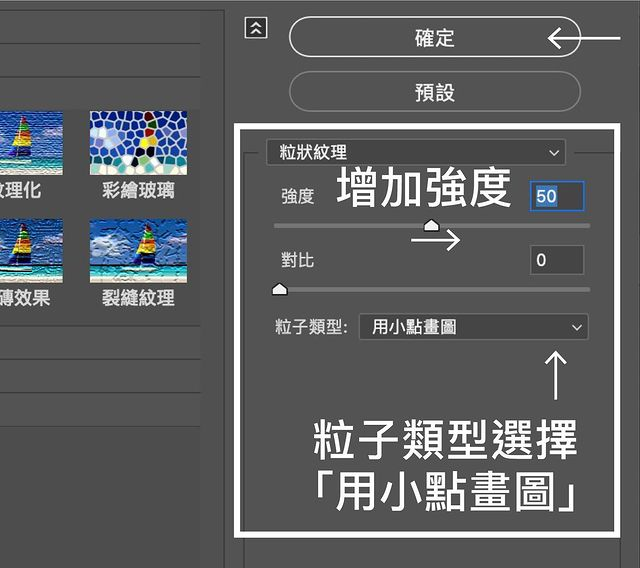Click the 對比 value field showing 0
640x568 pixels.
pos(557,260)
